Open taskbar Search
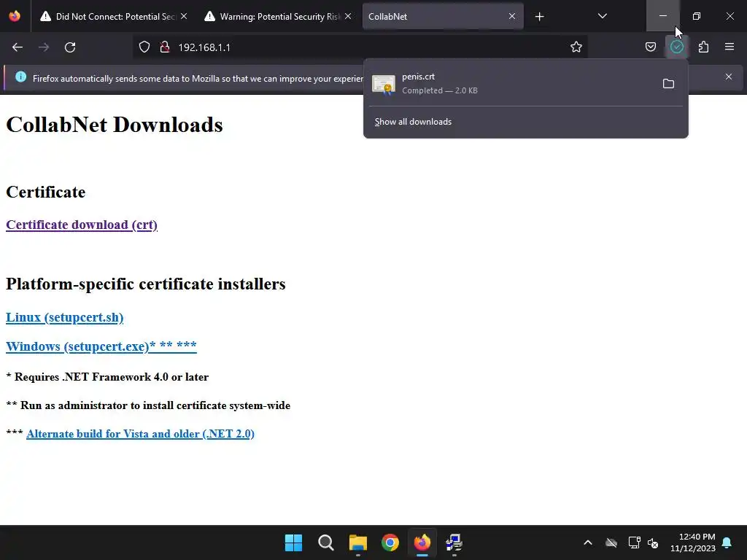The image size is (747, 560). click(x=326, y=542)
